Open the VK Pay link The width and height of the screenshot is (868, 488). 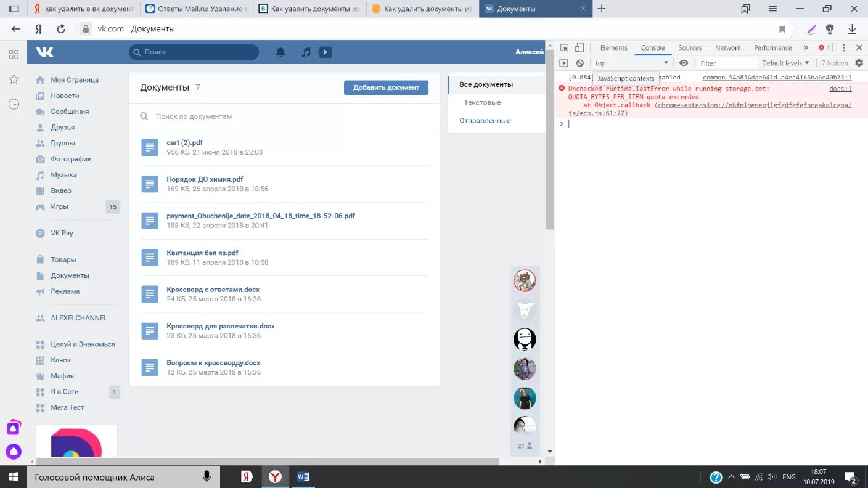tap(62, 233)
